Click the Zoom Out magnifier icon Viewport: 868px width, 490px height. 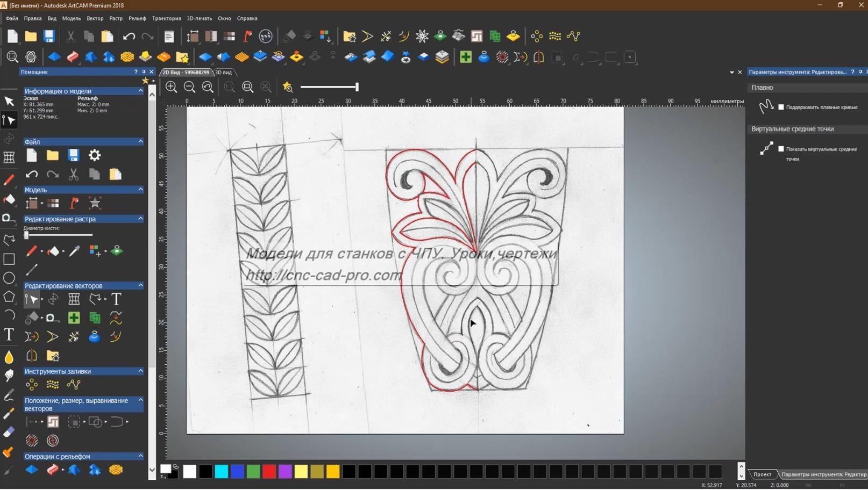[x=190, y=87]
